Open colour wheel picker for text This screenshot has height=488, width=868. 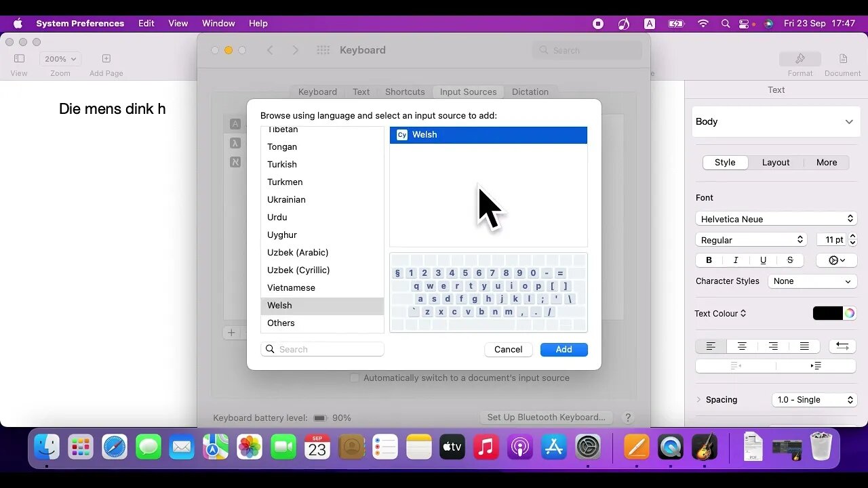tap(849, 313)
